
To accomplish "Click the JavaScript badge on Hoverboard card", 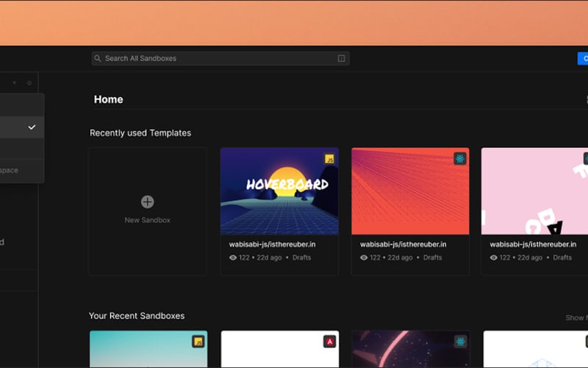I will 329,159.
